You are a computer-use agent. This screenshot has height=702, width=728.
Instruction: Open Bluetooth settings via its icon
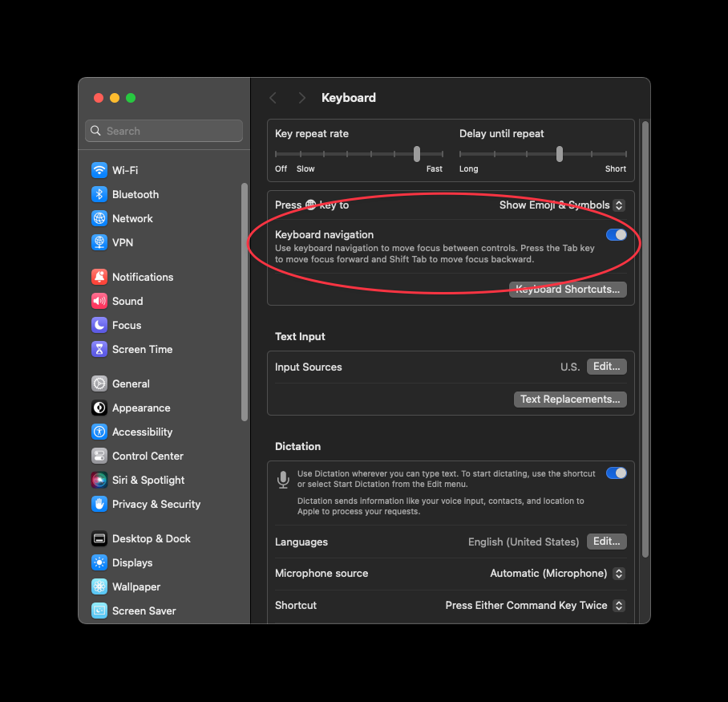[99, 194]
